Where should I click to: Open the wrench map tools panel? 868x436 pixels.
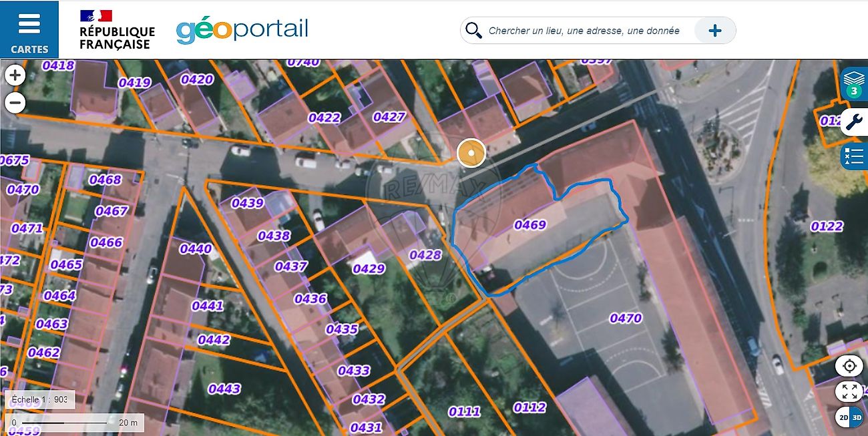click(854, 122)
